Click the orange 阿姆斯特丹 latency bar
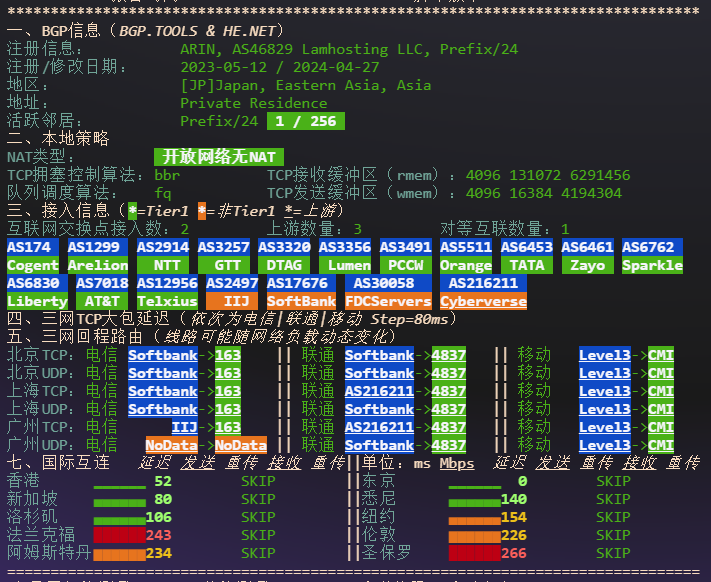Image resolution: width=711 pixels, height=582 pixels. coord(120,555)
